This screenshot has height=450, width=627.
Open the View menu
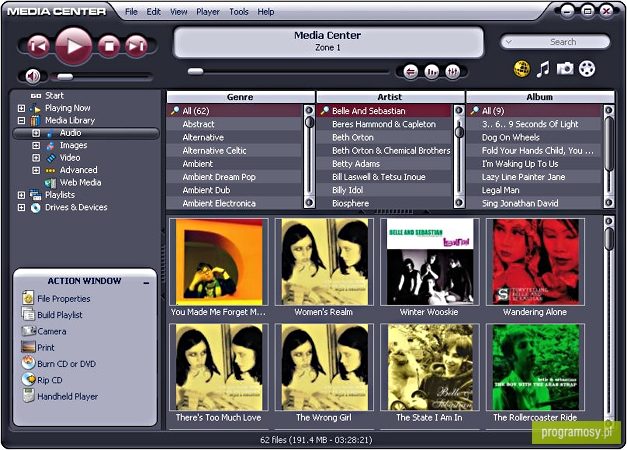(178, 12)
